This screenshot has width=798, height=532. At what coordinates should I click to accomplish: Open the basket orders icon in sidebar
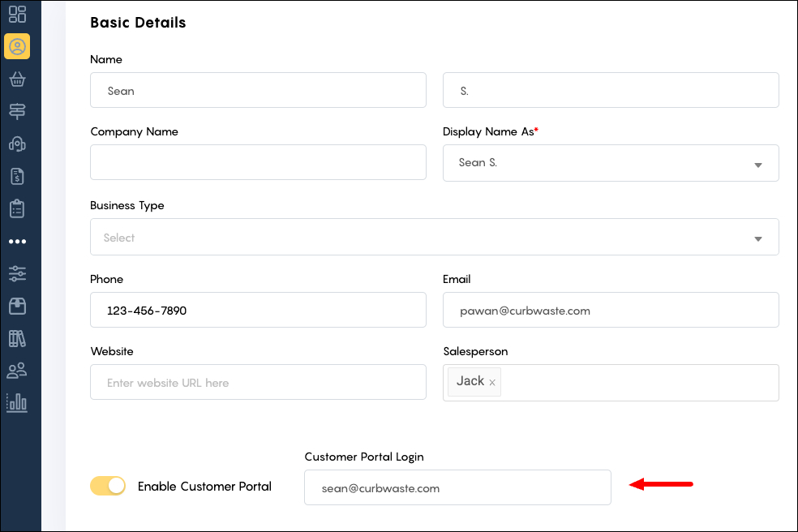coord(18,79)
